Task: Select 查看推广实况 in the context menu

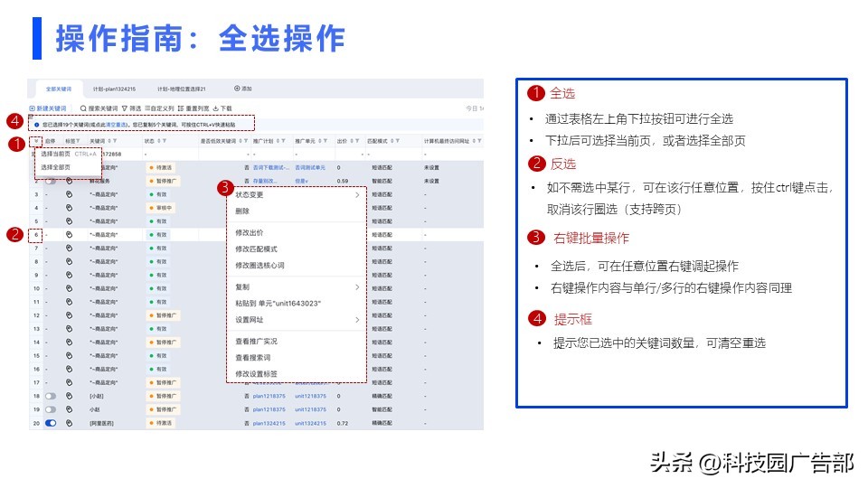Action: click(256, 342)
